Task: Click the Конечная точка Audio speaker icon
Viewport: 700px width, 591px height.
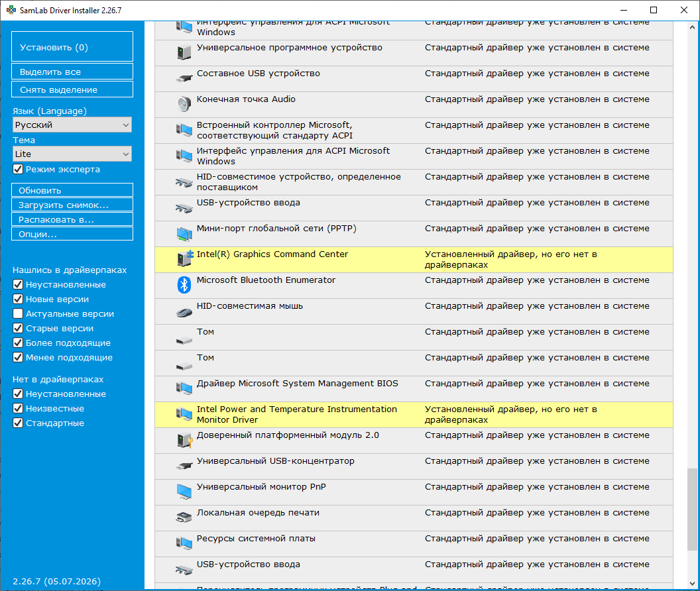Action: (x=184, y=104)
